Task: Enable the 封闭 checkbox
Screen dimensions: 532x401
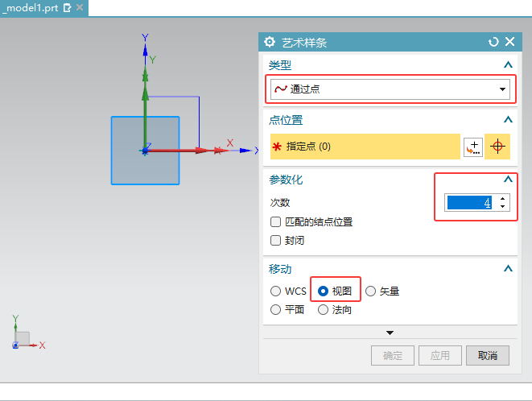Action: pyautogui.click(x=275, y=241)
